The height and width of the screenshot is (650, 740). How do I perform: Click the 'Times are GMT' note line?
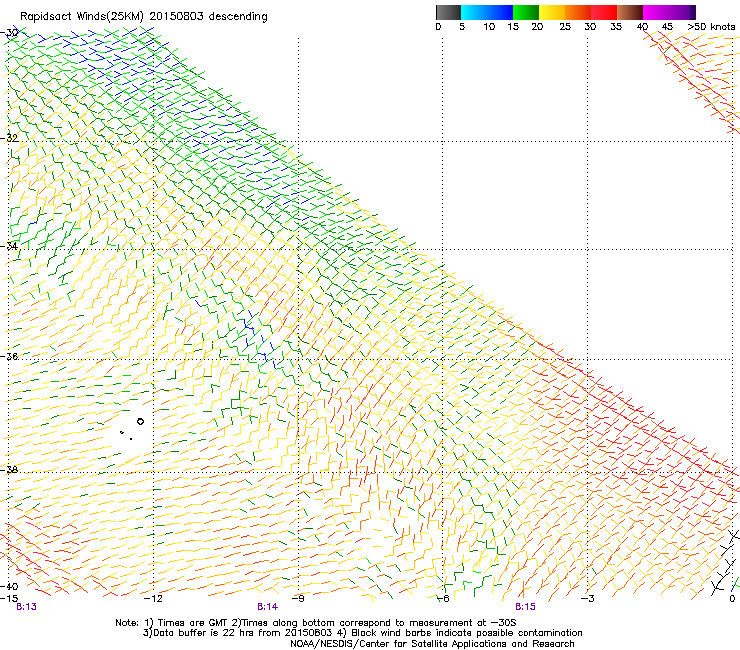(x=316, y=623)
